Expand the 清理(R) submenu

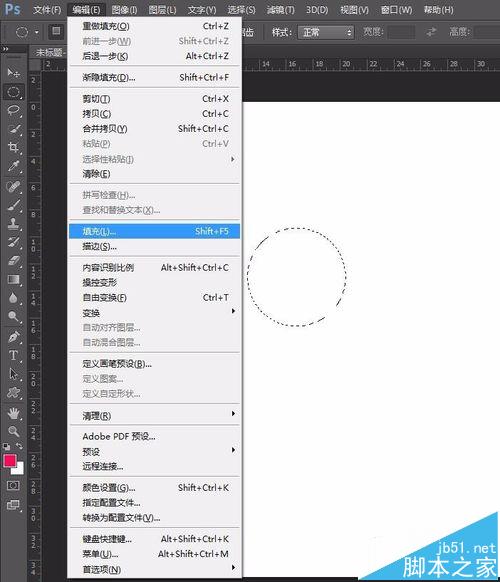(154, 416)
